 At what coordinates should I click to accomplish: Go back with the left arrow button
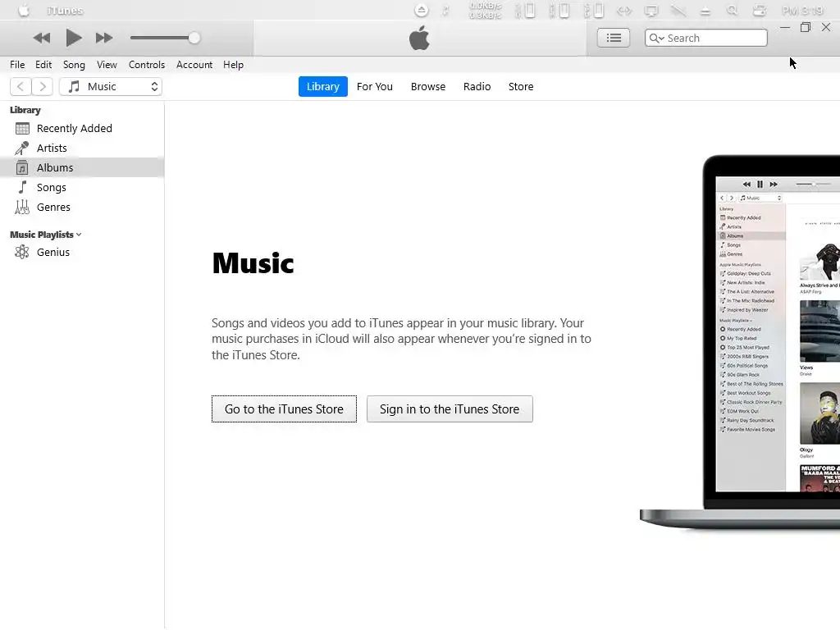21,86
